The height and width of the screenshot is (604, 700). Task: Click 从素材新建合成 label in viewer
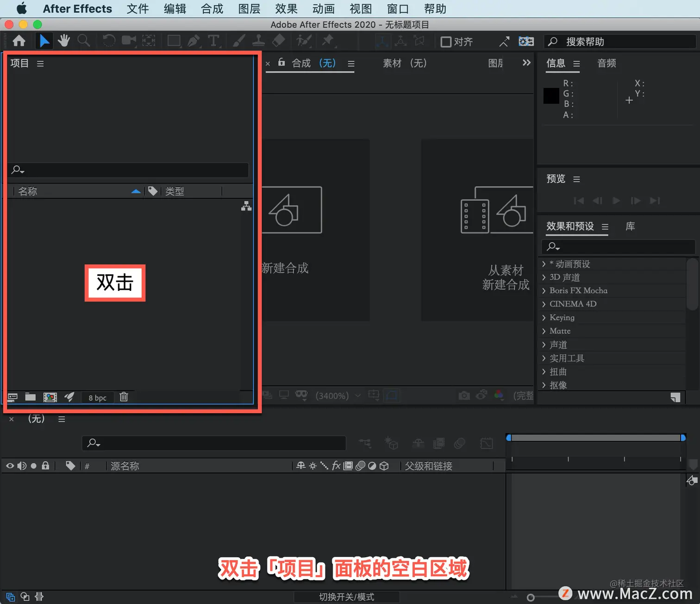(506, 277)
